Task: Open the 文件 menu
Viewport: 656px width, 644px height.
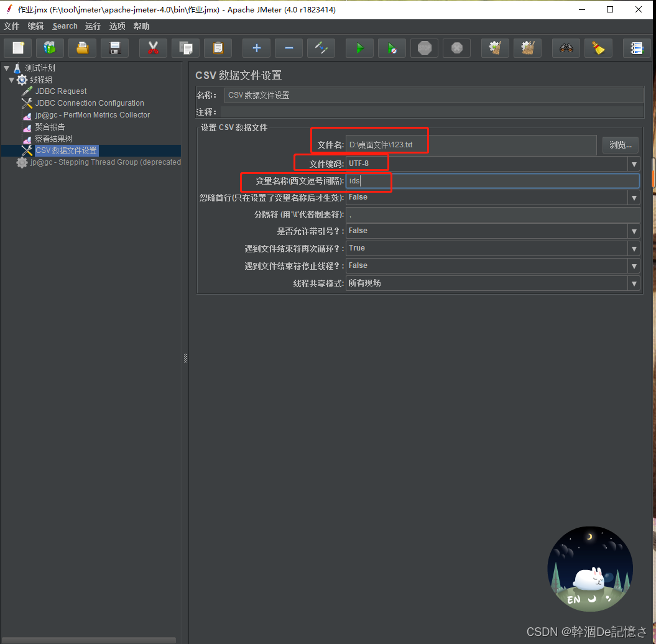Action: coord(11,26)
